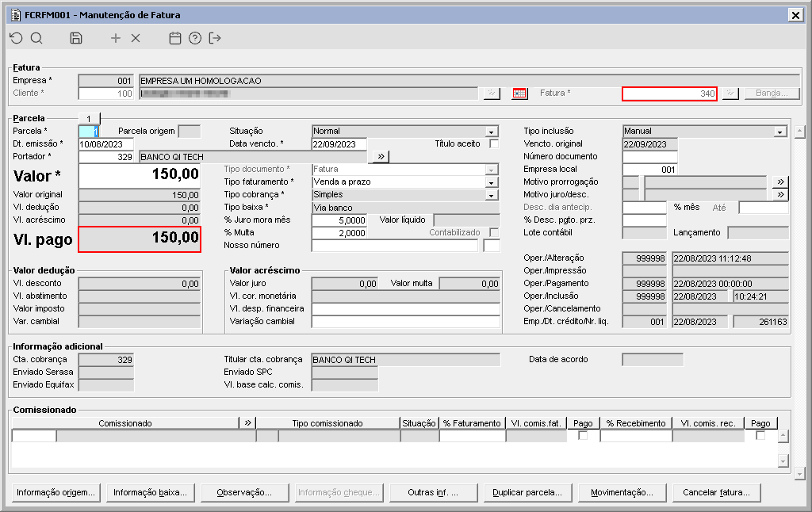The image size is (812, 512).
Task: Click Número documento field
Action: coord(650,157)
